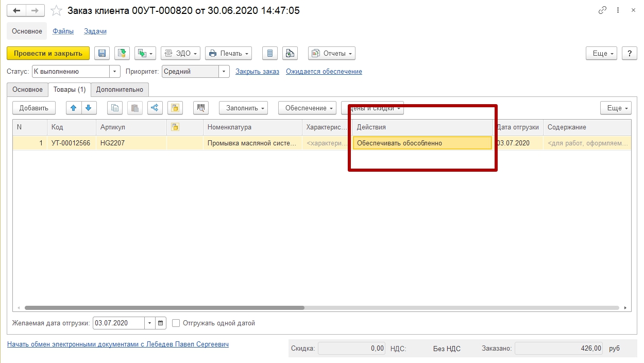This screenshot has height=363, width=644.
Task: Click the copy rows icon in the table toolbar
Action: coord(115,108)
